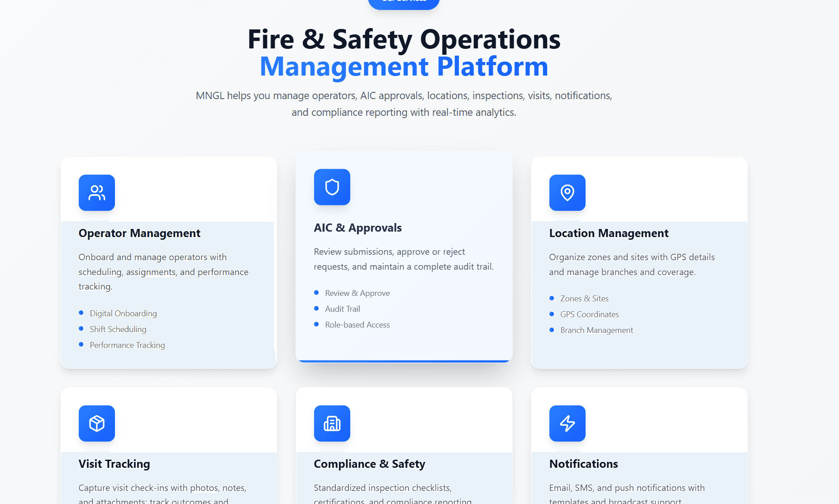Screen dimensions: 839x504
Task: Open the Operator Management heading
Action: point(139,233)
